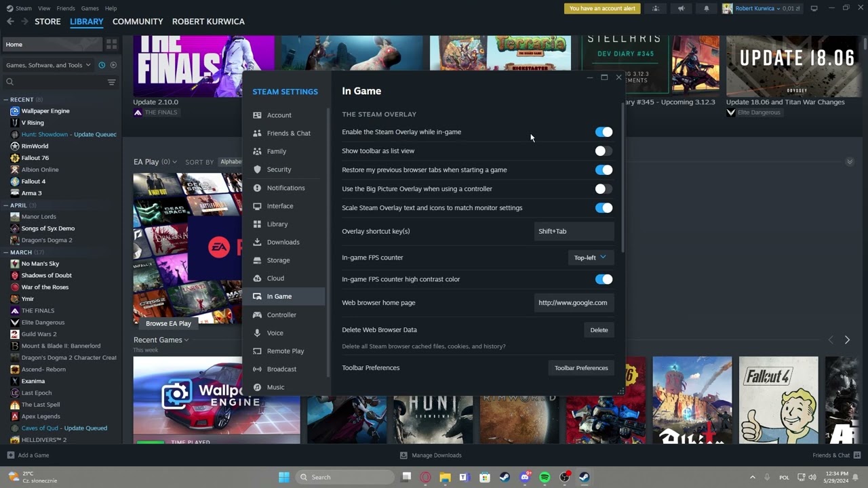Open library filter options icon
868x488 pixels.
click(111, 82)
